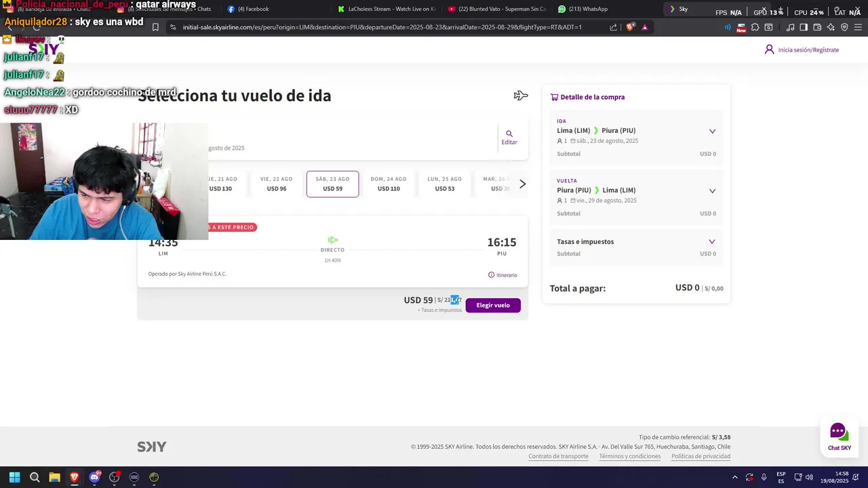
Task: Click the bookmark icon in address bar
Action: pyautogui.click(x=155, y=27)
